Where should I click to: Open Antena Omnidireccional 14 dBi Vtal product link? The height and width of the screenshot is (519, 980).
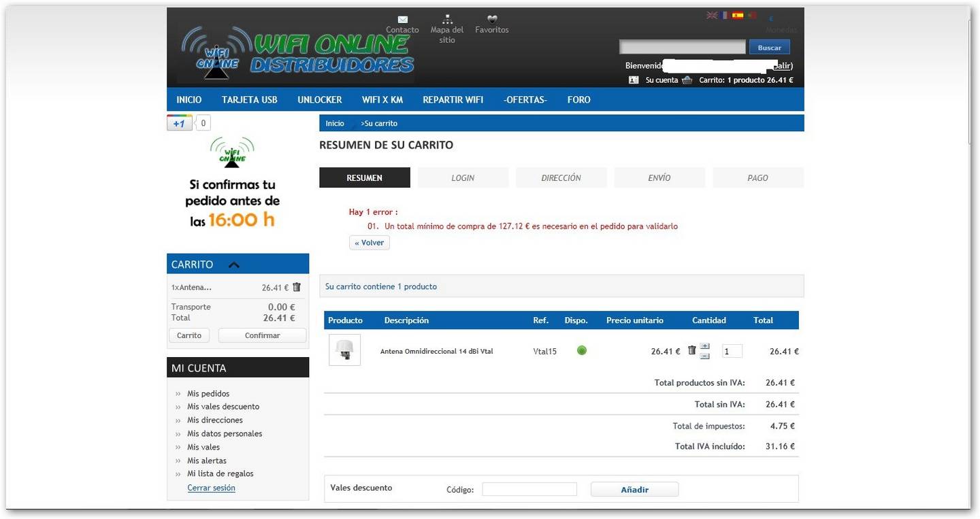436,352
